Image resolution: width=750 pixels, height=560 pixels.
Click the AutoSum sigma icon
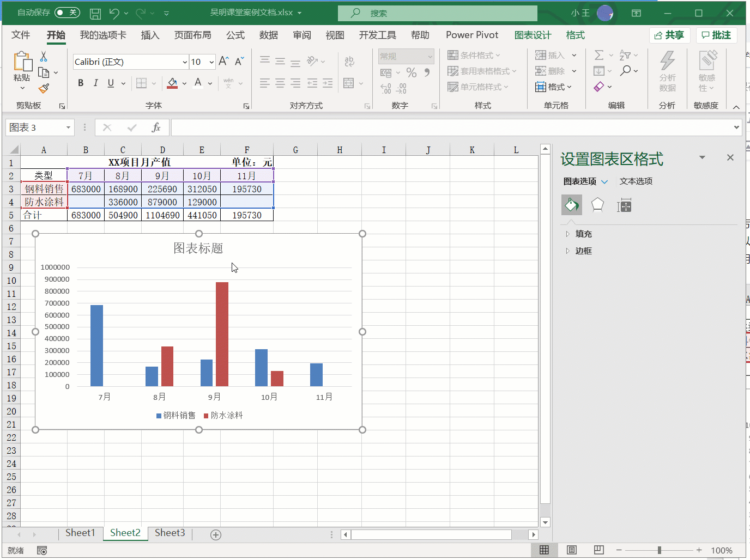[x=599, y=55]
